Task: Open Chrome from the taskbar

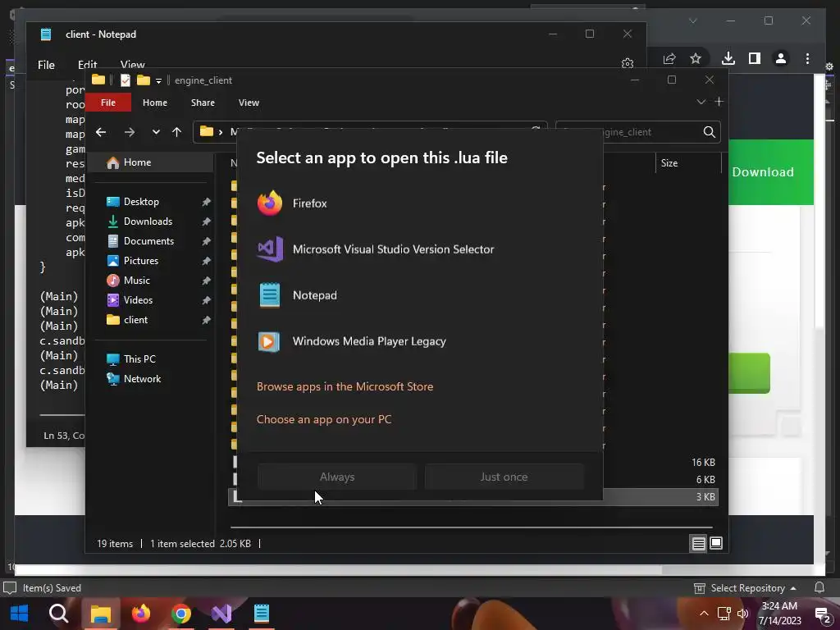Action: 181,614
